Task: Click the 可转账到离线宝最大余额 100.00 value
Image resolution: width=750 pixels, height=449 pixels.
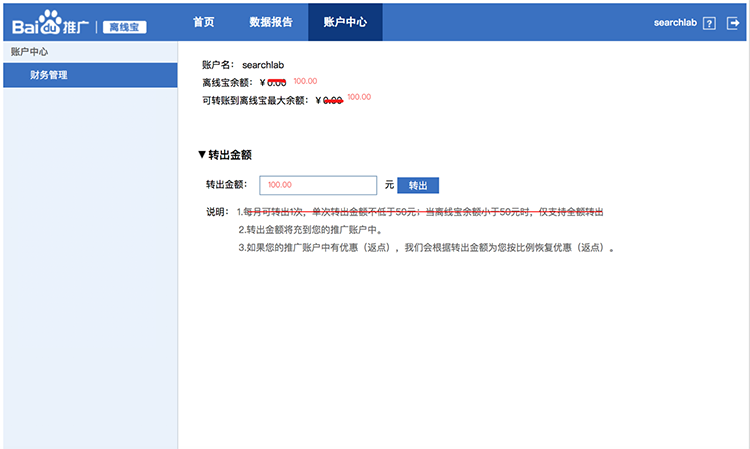Action: [359, 97]
